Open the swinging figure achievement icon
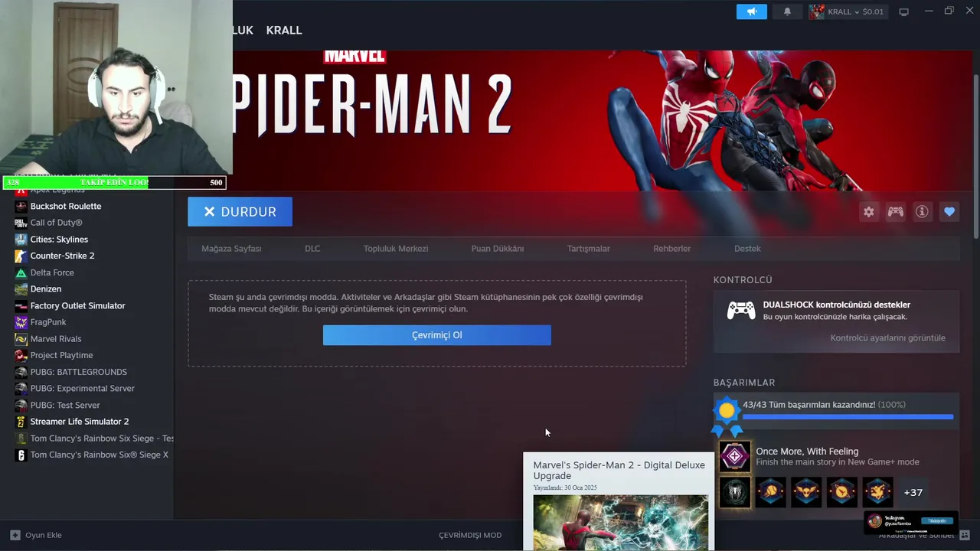The height and width of the screenshot is (551, 980). pos(877,493)
